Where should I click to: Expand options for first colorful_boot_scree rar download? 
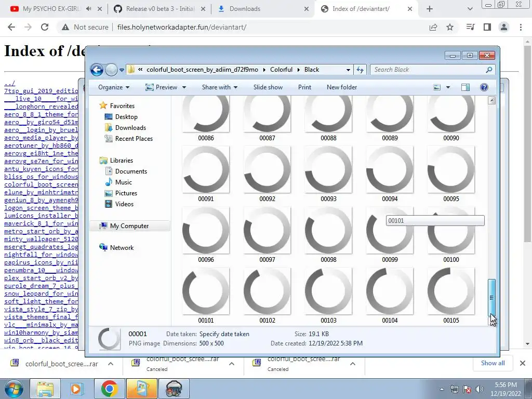pos(111,364)
